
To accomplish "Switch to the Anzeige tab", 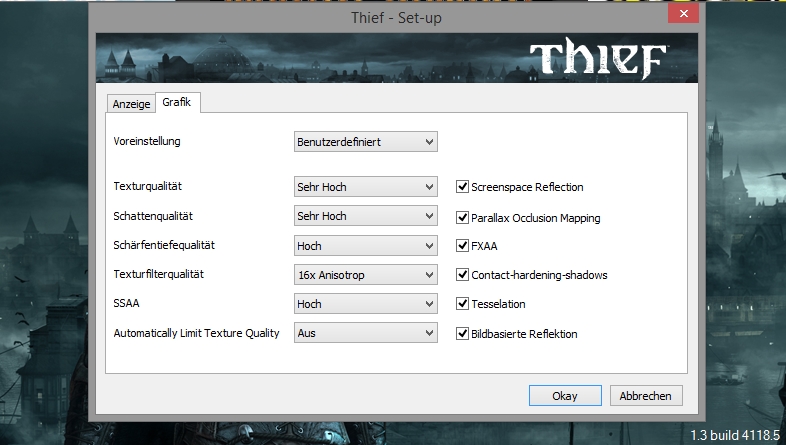I will click(x=131, y=104).
